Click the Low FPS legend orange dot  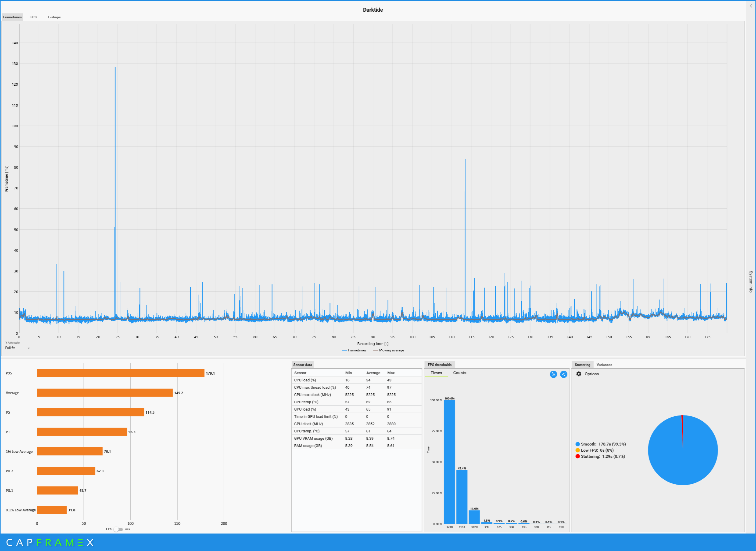click(x=578, y=450)
